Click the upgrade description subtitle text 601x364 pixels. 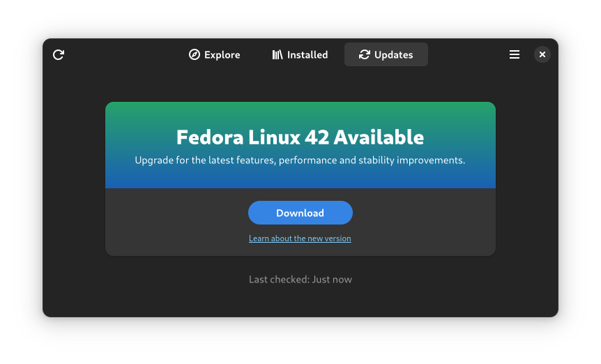(300, 160)
